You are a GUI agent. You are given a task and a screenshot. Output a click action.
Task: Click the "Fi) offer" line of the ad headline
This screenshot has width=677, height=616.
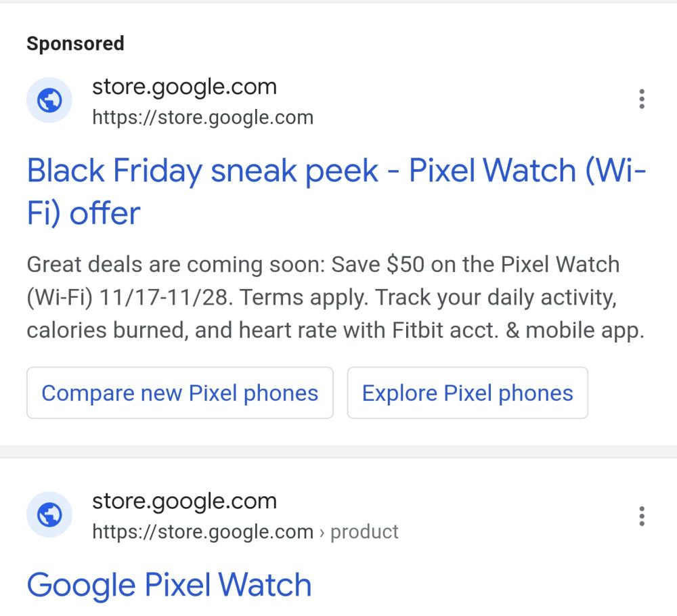point(83,213)
